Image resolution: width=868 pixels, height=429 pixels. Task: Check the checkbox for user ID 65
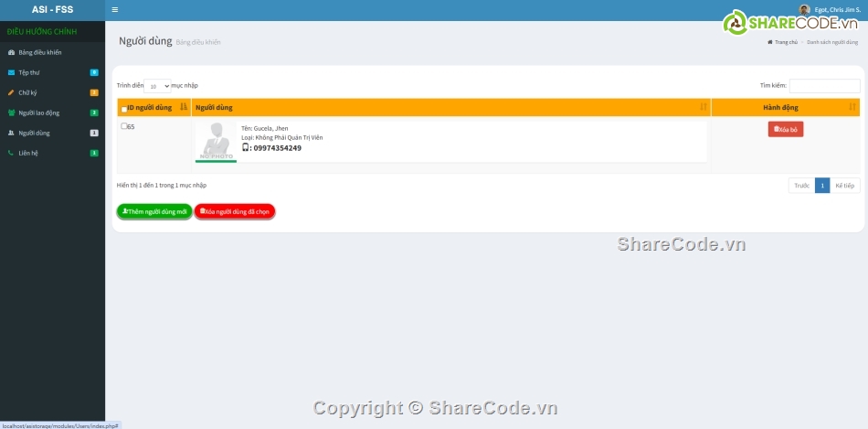click(x=124, y=126)
